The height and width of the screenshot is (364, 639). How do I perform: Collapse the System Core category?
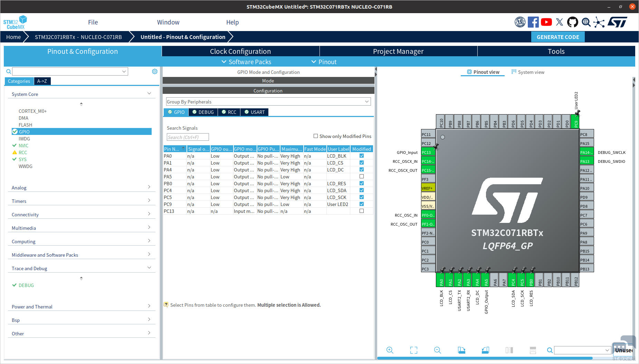click(149, 94)
